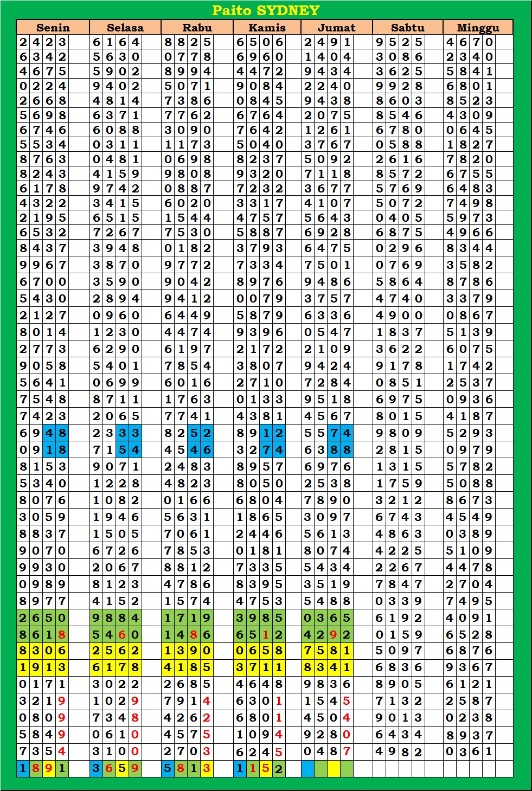Screen dimensions: 532x791
Task: Click red 7 ending Jumat's row 0487
Action: pyautogui.click(x=347, y=751)
